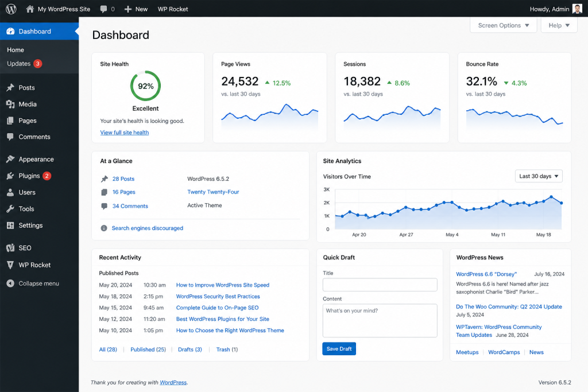Select Home under Dashboard
The height and width of the screenshot is (392, 588).
click(16, 50)
